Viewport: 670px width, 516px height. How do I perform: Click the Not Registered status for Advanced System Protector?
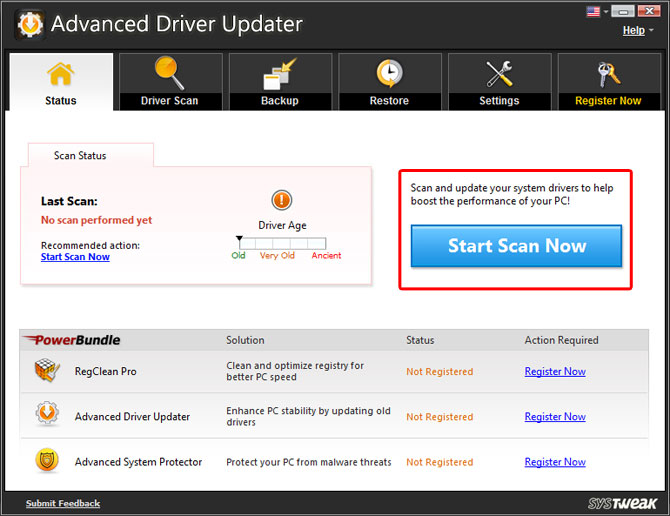coord(440,462)
